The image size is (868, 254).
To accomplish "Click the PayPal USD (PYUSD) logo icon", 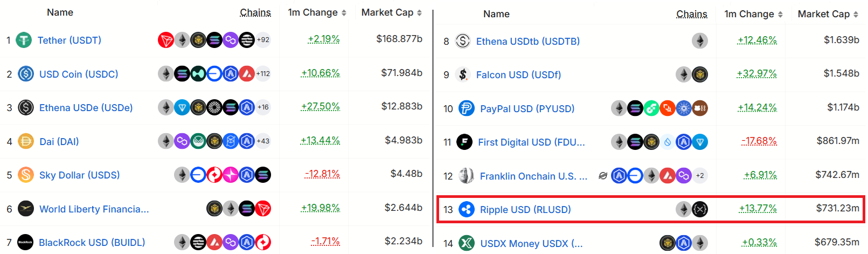I will [x=466, y=108].
